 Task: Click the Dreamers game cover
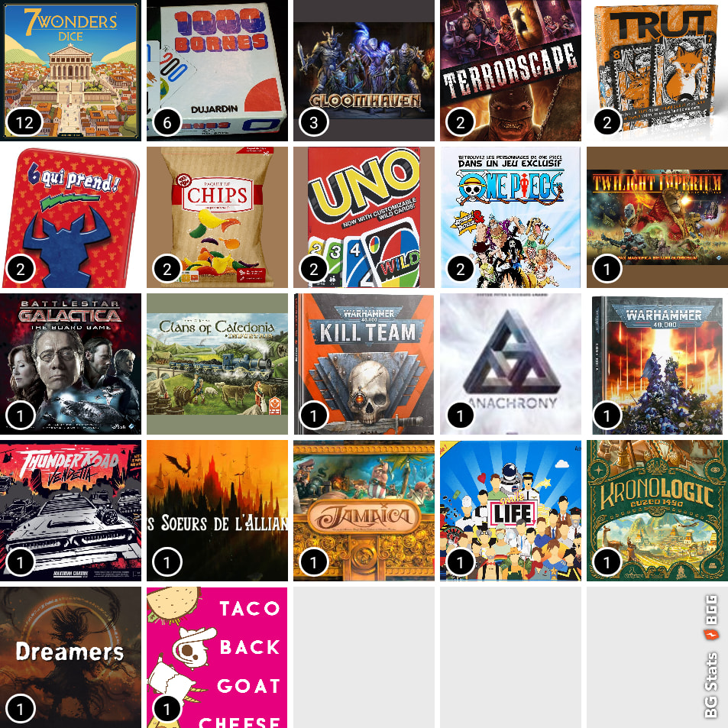(70, 658)
